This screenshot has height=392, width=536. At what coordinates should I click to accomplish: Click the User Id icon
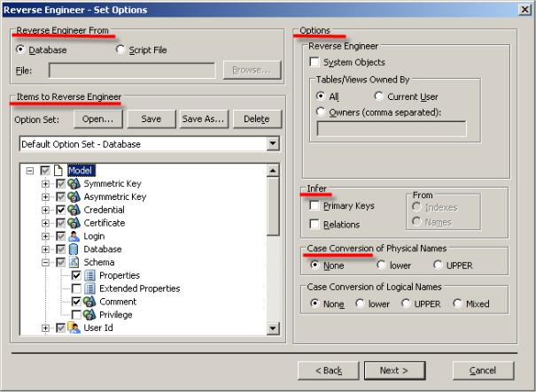(74, 327)
